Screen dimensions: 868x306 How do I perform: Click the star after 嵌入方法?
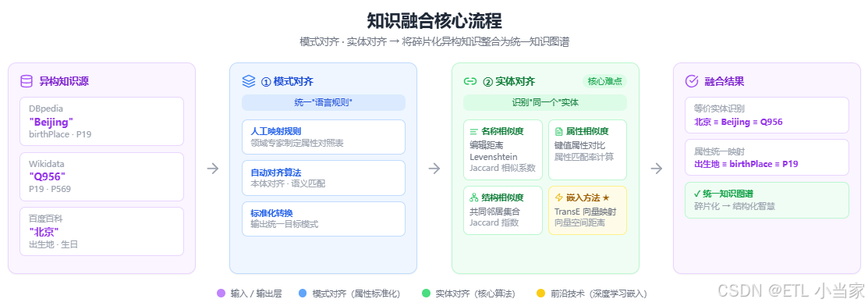tap(606, 197)
